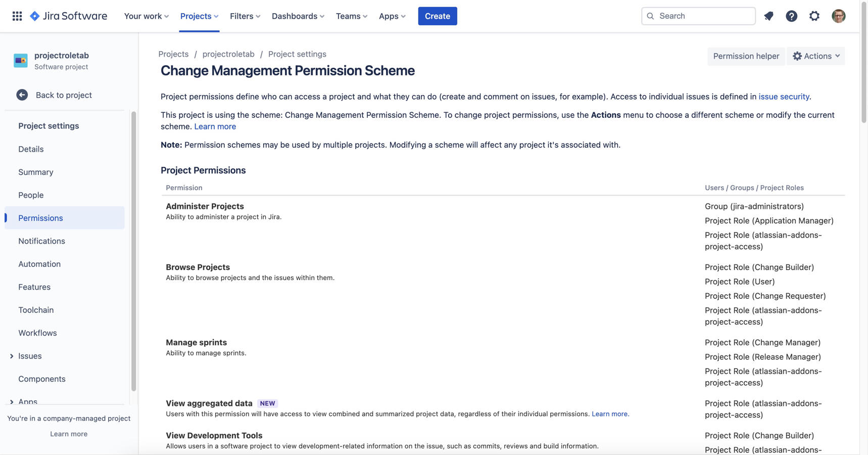Open the help question mark icon
Image resolution: width=868 pixels, height=455 pixels.
tap(791, 16)
